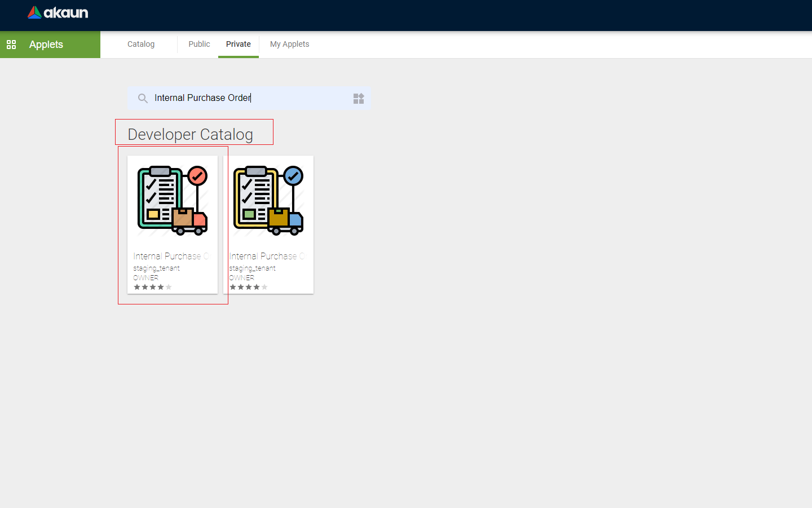Open the applet with red checkmark truck icon
This screenshot has width=812, height=508.
click(173, 201)
